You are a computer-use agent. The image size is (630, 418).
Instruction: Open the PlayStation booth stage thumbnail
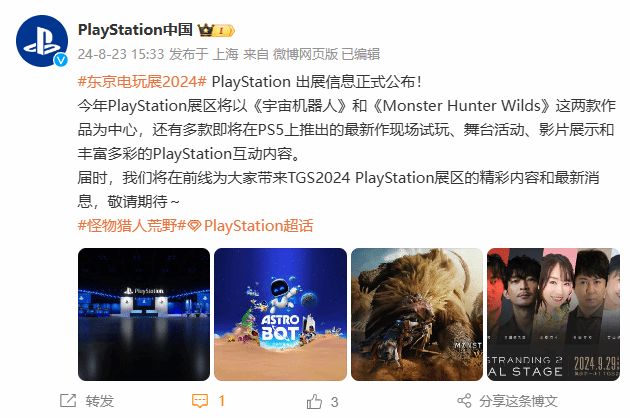pyautogui.click(x=144, y=314)
